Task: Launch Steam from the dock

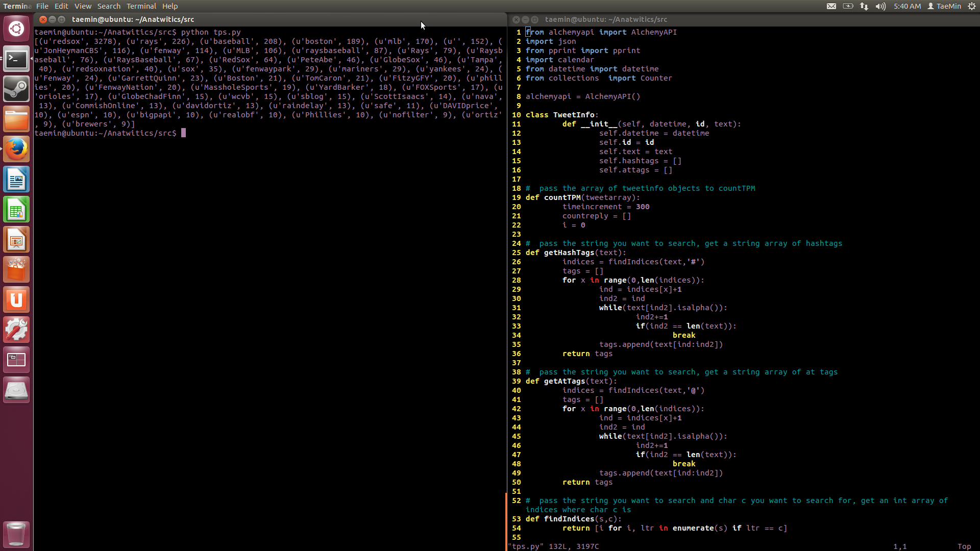Action: click(x=16, y=89)
